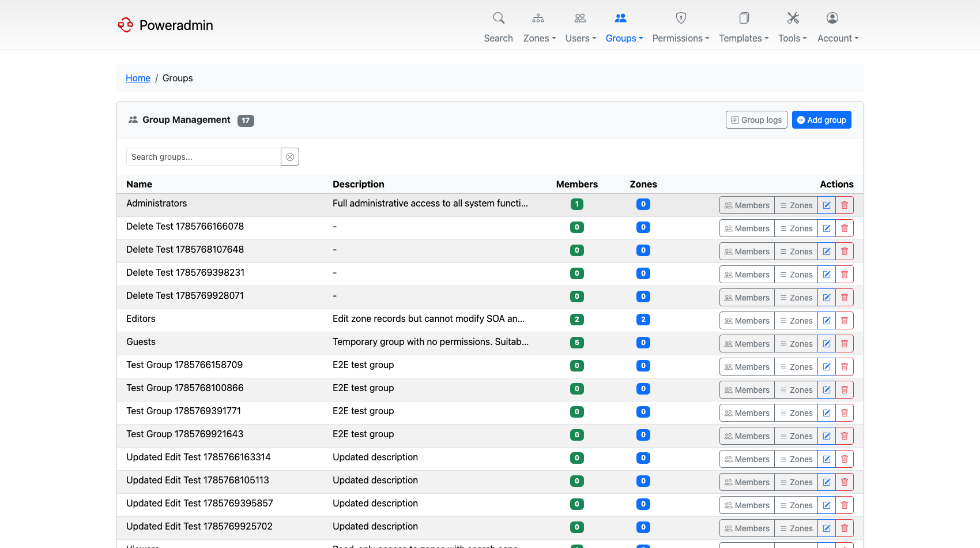Click the Poweradmin brand name

[x=176, y=25]
